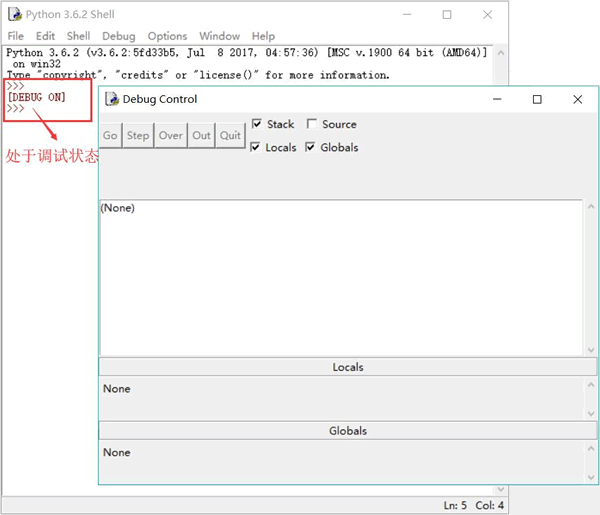This screenshot has height=515, width=600.
Task: Enable the Source checkbox
Action: coord(312,125)
